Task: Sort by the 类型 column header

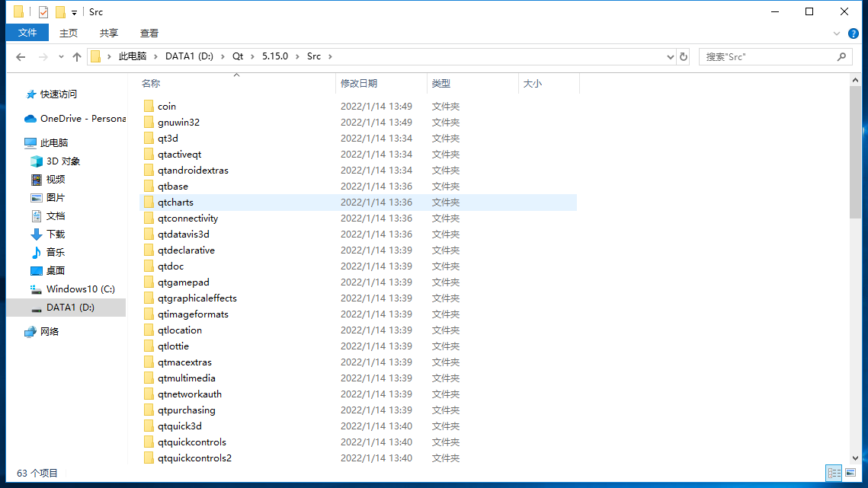Action: [472, 84]
